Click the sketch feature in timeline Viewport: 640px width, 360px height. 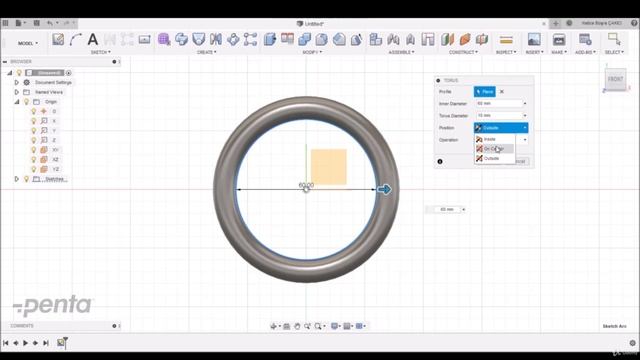click(x=61, y=343)
